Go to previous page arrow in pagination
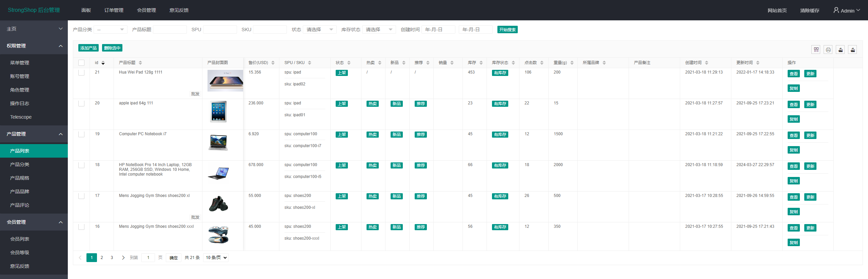 (80, 258)
